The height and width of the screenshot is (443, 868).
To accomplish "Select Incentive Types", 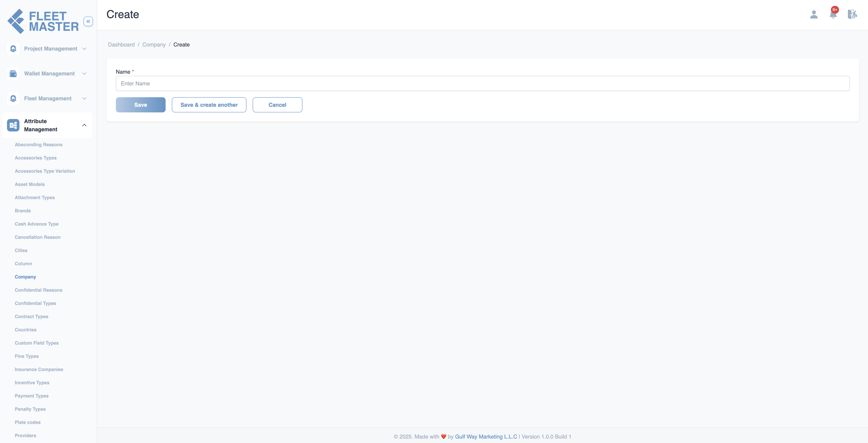I will (x=32, y=382).
